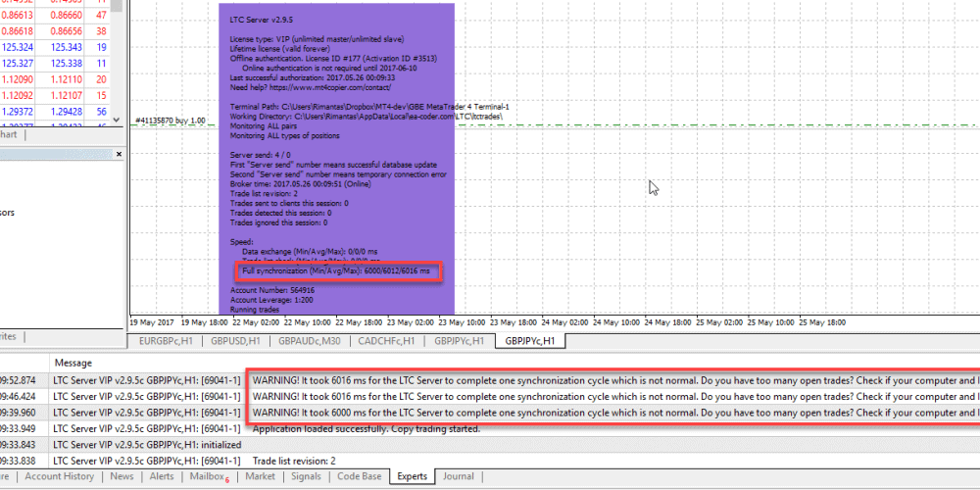The image size is (980, 490).
Task: Click the 'Account Number: 564916' line
Action: click(271, 291)
